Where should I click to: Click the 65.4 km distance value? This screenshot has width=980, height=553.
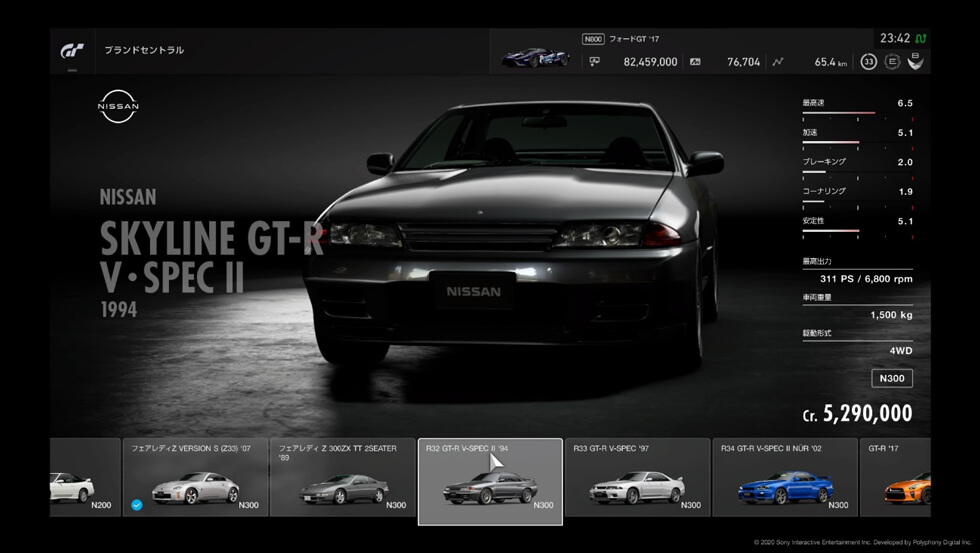831,62
